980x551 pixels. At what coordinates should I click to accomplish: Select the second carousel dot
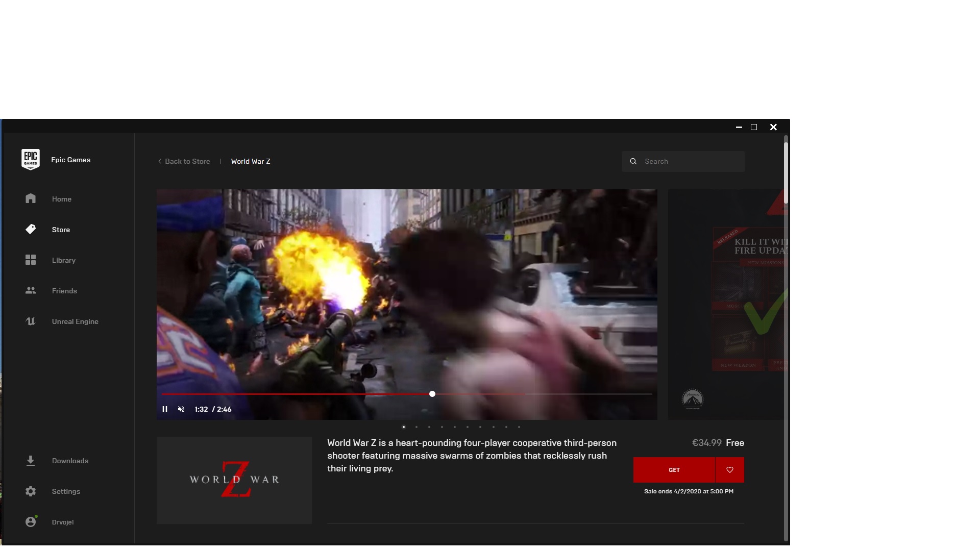tap(416, 427)
